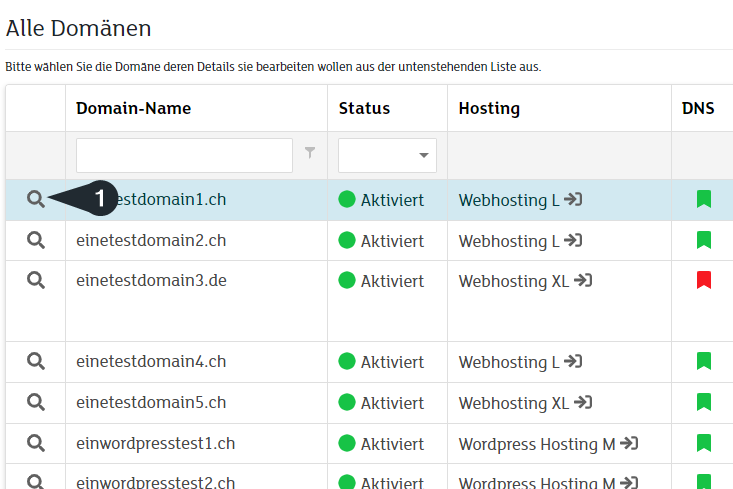Select domain einetestdomain3.de

point(151,280)
